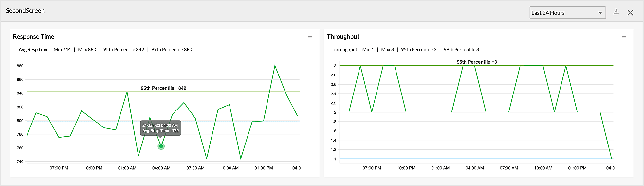
Task: Click '99th Percentile 3' in the Throughput stats
Action: click(x=461, y=50)
